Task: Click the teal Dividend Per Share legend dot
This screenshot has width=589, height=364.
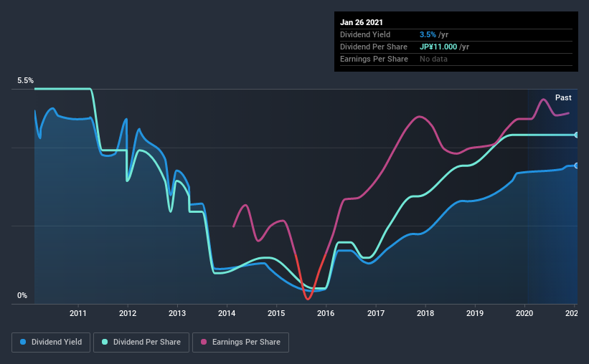Action: 105,342
